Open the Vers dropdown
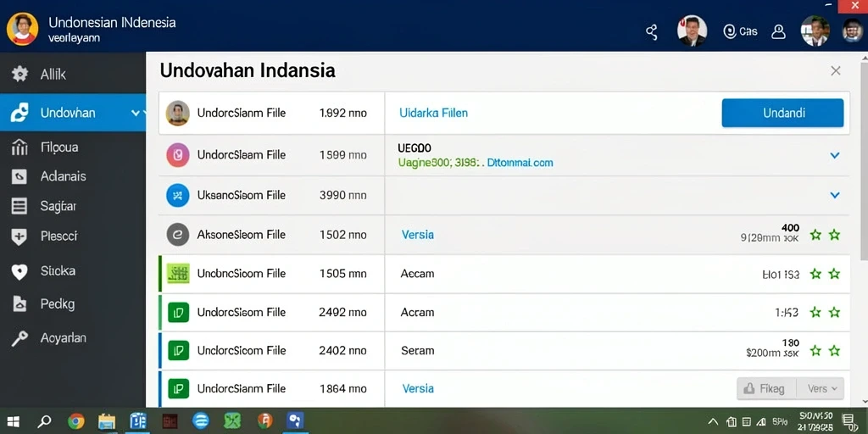This screenshot has height=434, width=868. tap(821, 388)
